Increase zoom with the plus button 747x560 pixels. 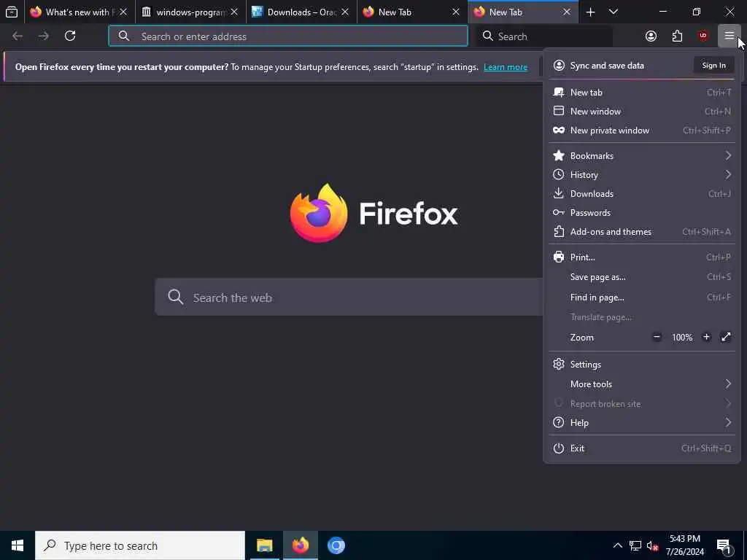coord(706,337)
